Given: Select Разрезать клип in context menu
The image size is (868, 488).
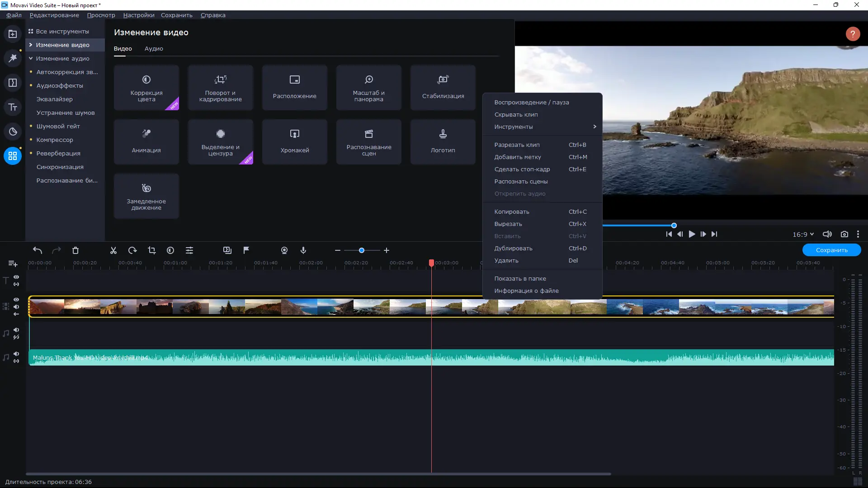Looking at the screenshot, I should click(517, 145).
